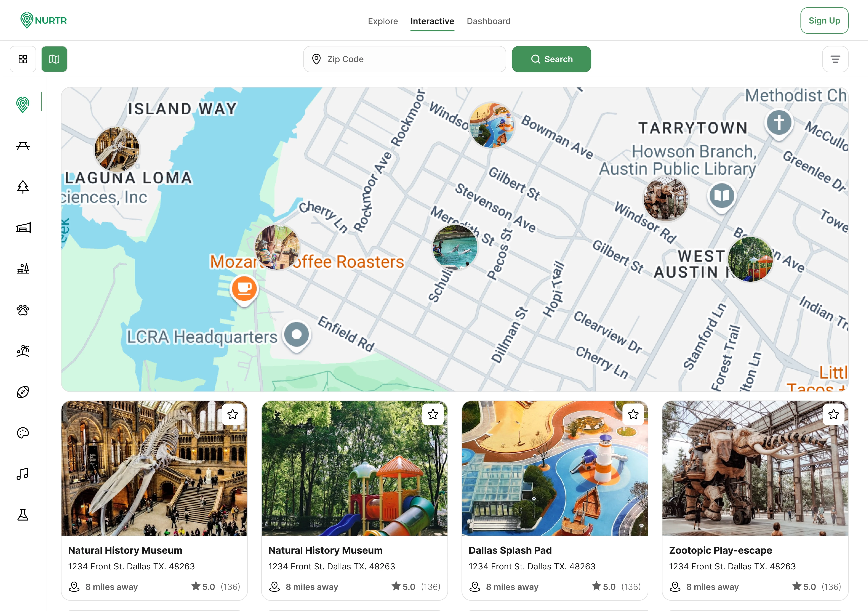Open the arts palette category icon
This screenshot has width=868, height=611.
(23, 432)
